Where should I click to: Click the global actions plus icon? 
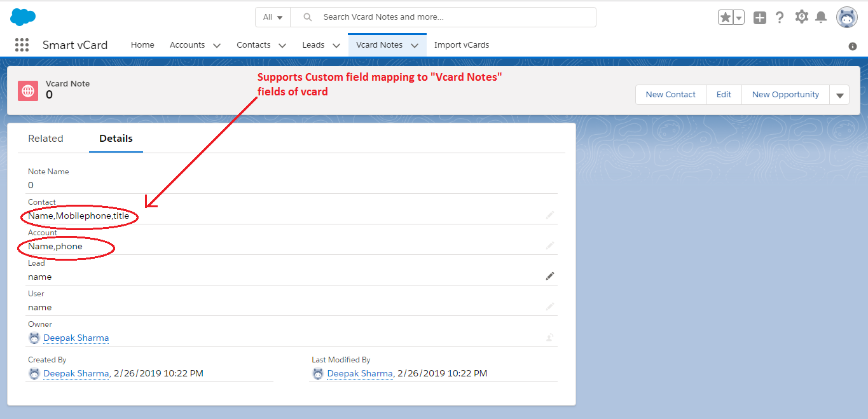[x=760, y=18]
